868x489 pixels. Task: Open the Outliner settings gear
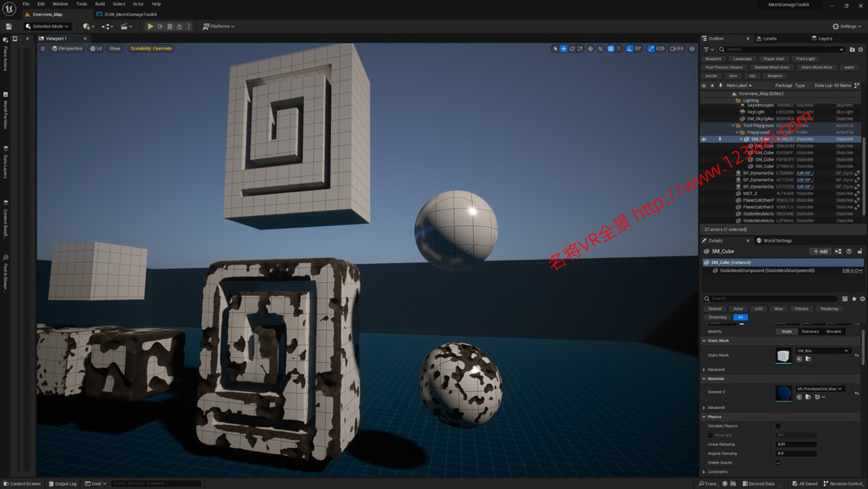click(860, 49)
